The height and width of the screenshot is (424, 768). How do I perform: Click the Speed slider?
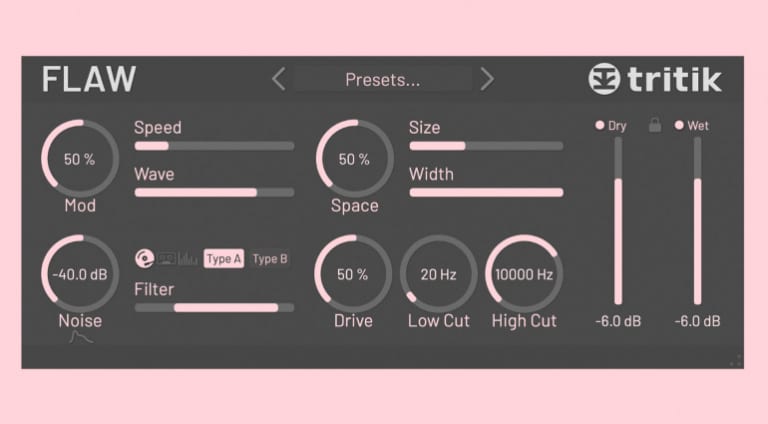pyautogui.click(x=215, y=146)
